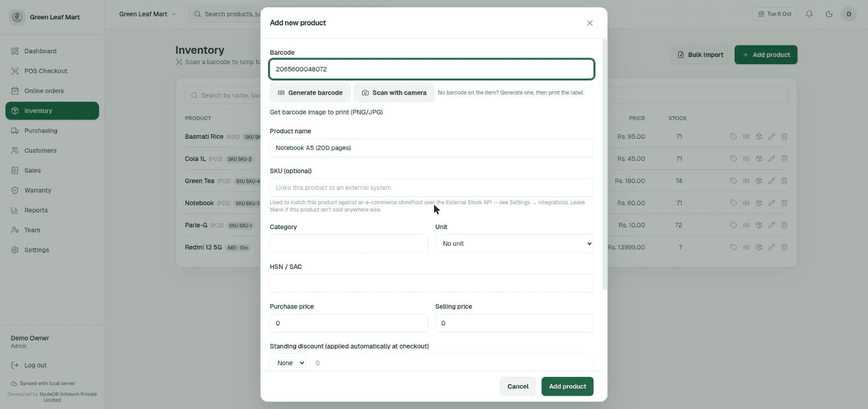Screen dimensions: 868x409
Task: Open the D user avatar menu
Action: click(x=849, y=14)
